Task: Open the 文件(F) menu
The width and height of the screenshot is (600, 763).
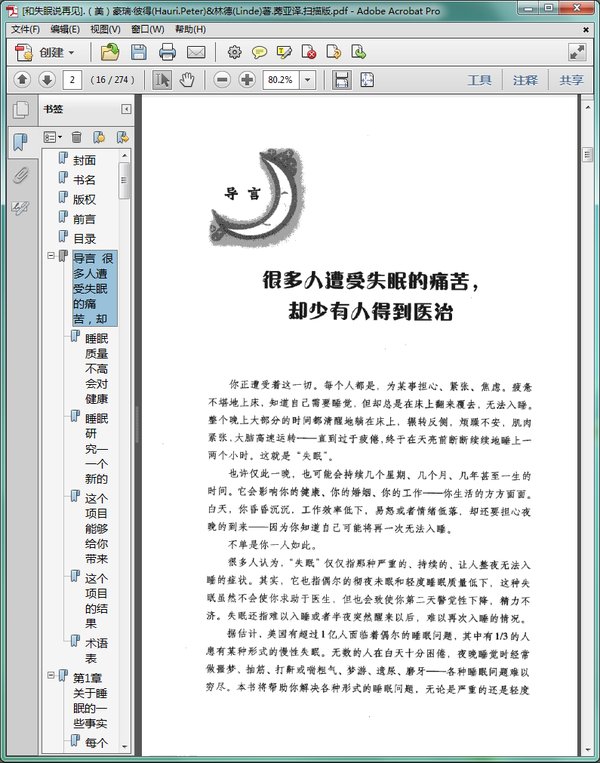Action: pos(25,29)
